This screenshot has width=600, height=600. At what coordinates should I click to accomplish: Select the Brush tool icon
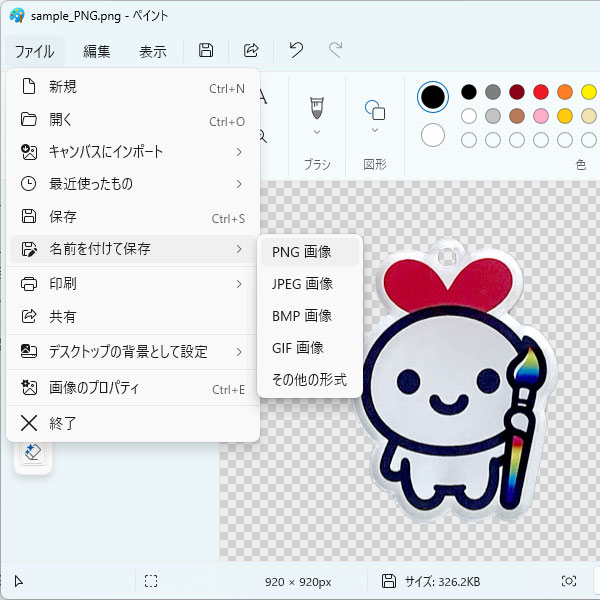coord(316,108)
